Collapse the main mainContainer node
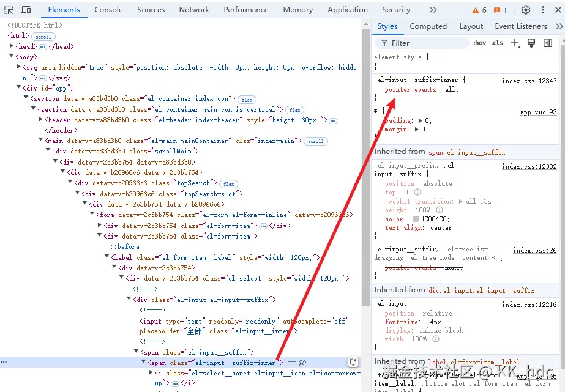Image resolution: width=565 pixels, height=392 pixels. pos(41,140)
